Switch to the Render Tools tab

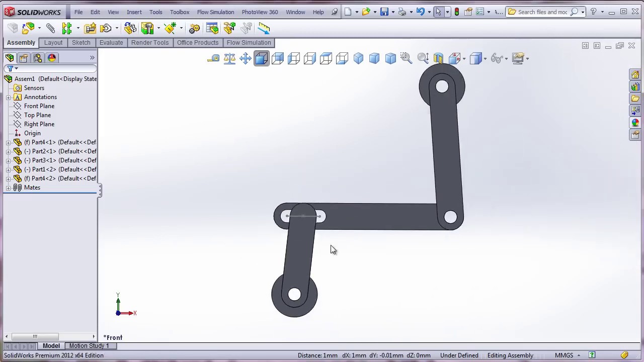point(150,43)
